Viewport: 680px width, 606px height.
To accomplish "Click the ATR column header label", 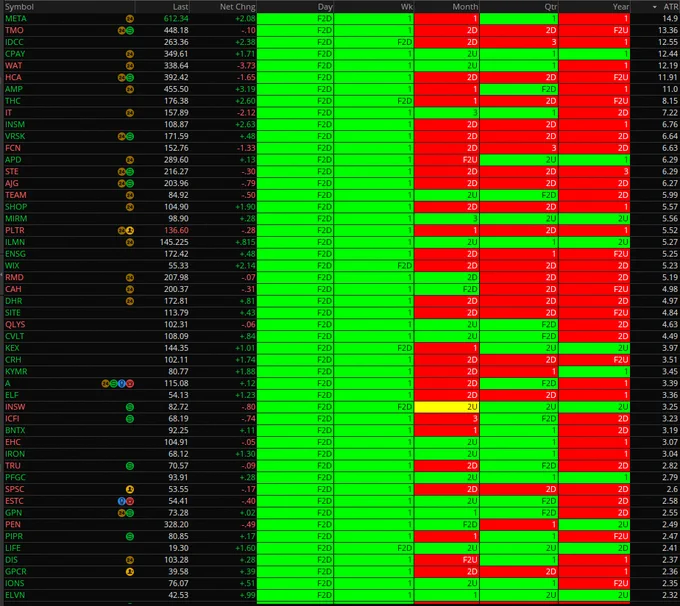I will [670, 7].
